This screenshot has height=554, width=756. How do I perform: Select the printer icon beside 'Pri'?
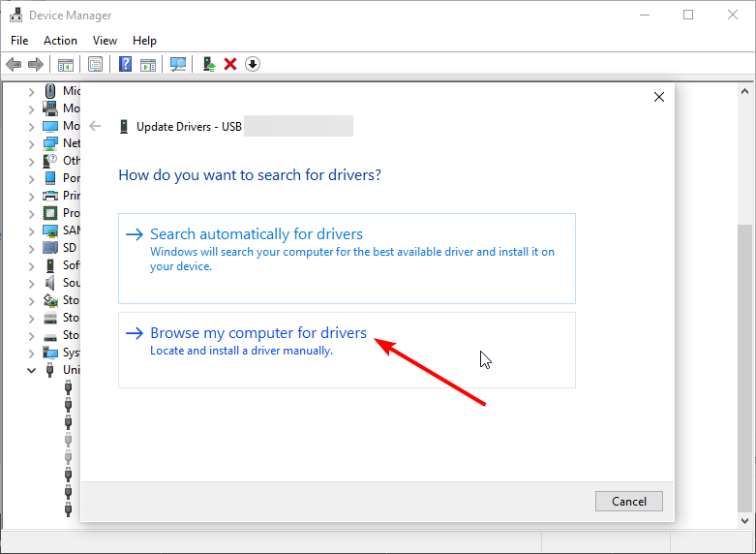pyautogui.click(x=50, y=196)
